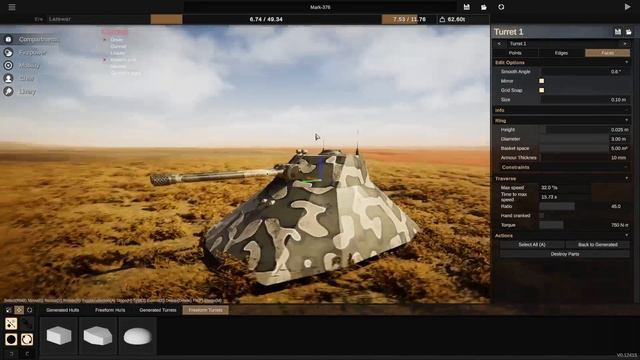Open the Compartments section icon
Image resolution: width=640 pixels, height=360 pixels.
8,39
